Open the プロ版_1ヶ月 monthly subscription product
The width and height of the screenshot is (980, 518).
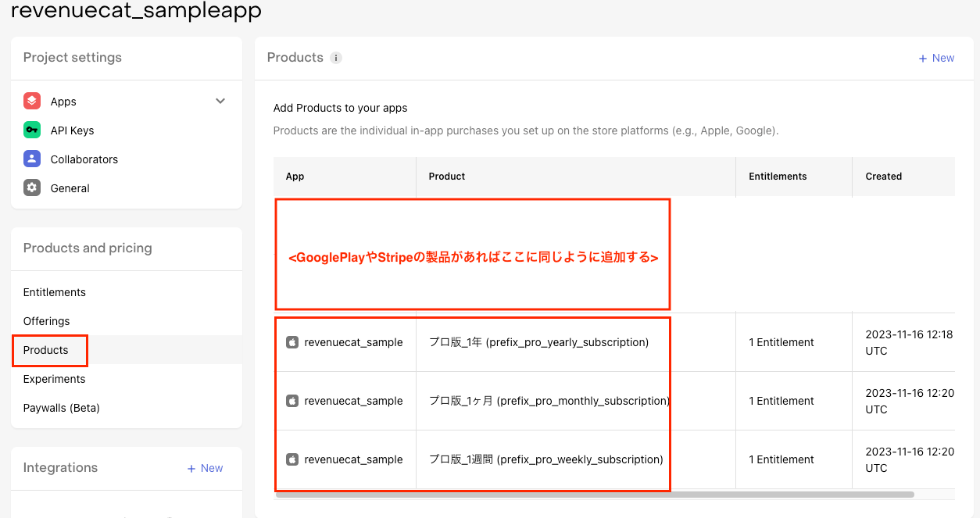(x=549, y=401)
